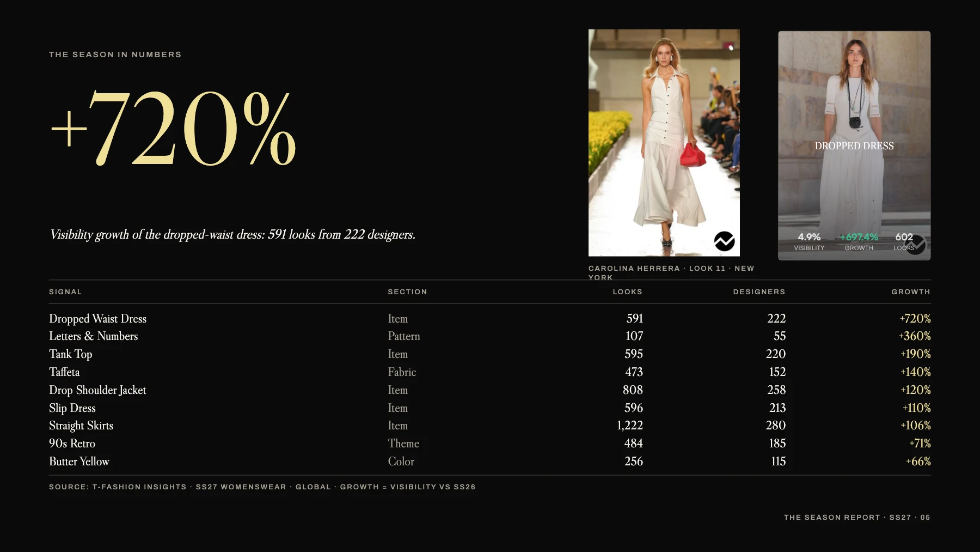Screen dimensions: 980x552
Task: Select the 'Taffeta' signal name
Action: click(64, 372)
